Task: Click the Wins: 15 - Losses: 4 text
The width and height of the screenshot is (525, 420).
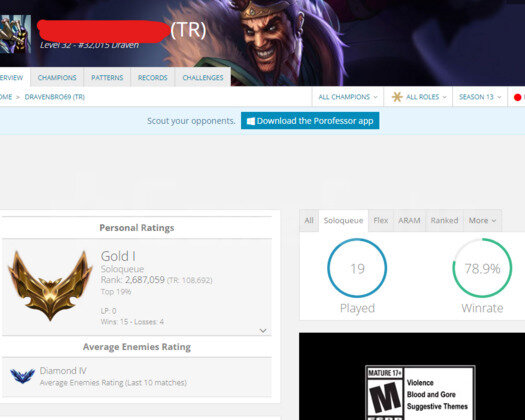Action: pyautogui.click(x=132, y=322)
